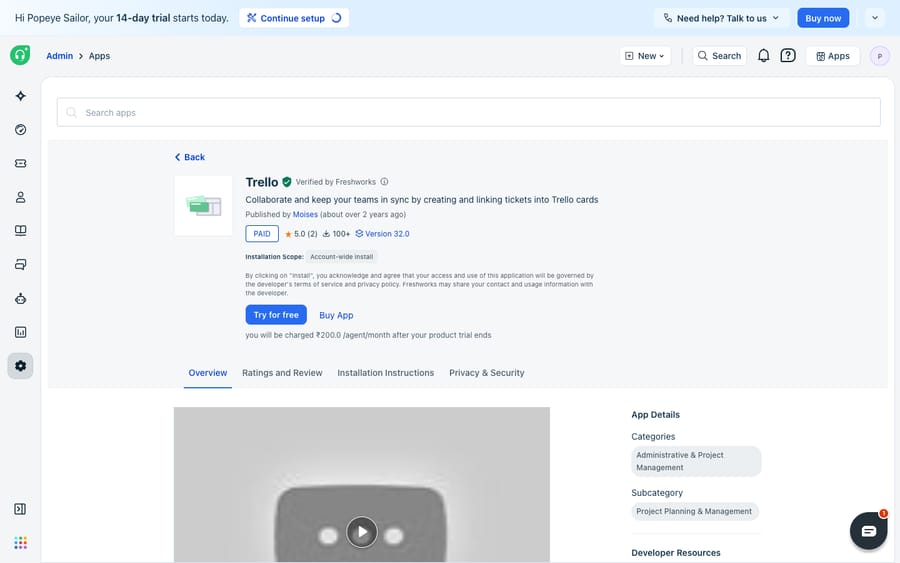Open the user profile avatar P
The image size is (900, 563).
(x=879, y=56)
